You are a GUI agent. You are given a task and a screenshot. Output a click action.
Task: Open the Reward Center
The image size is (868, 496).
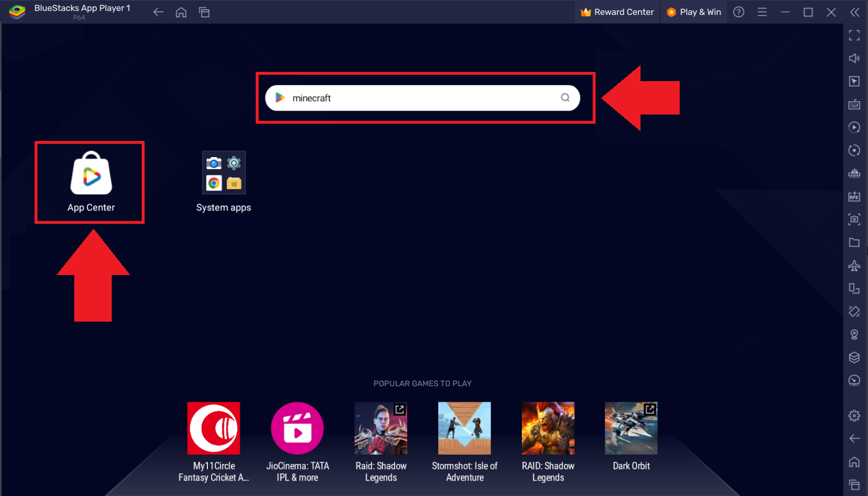tap(617, 12)
